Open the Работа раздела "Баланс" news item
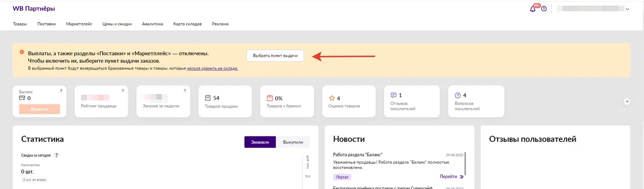This screenshot has height=189, width=644. point(358,154)
